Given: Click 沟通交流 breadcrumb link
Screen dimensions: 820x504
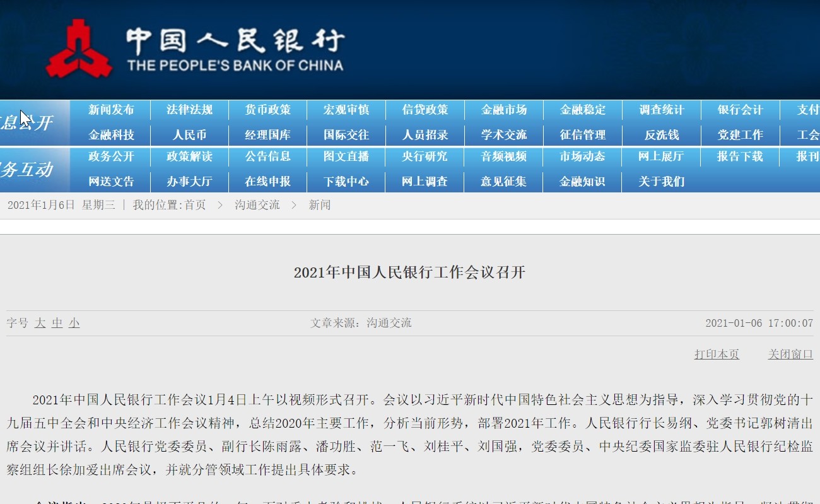Looking at the screenshot, I should tap(257, 205).
